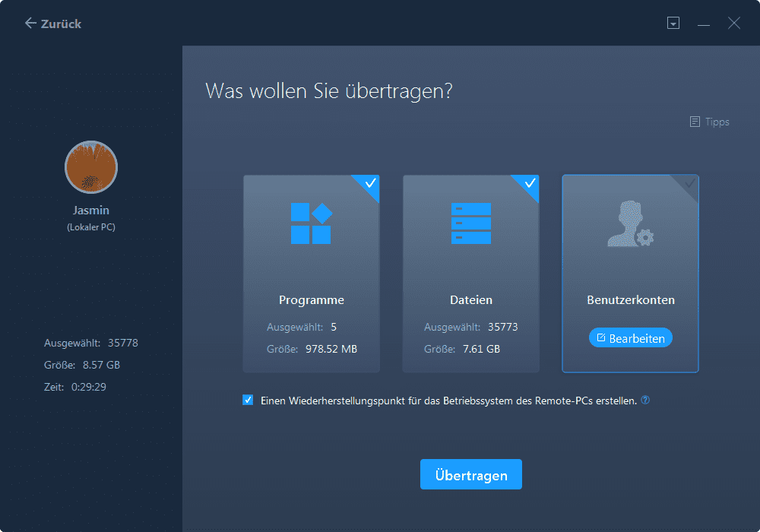760x532 pixels.
Task: Click sidebar total size 8.57 GB
Action: tap(101, 365)
